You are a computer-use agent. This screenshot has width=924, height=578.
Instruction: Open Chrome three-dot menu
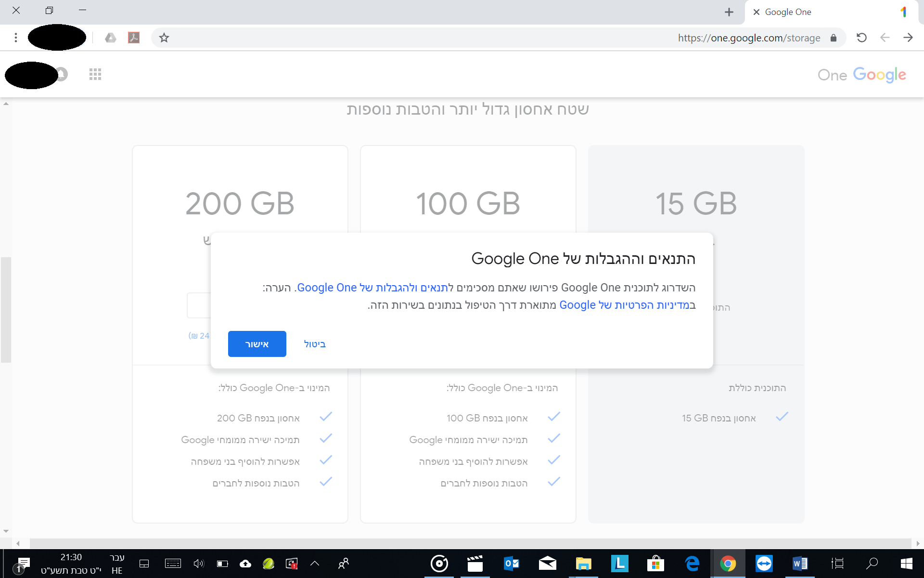point(16,38)
